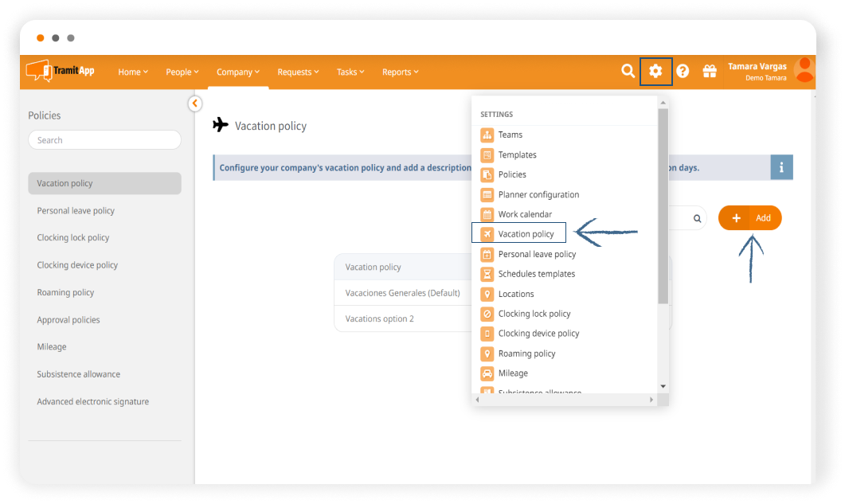Click the blue info icon button
This screenshot has height=504, width=845.
[781, 168]
